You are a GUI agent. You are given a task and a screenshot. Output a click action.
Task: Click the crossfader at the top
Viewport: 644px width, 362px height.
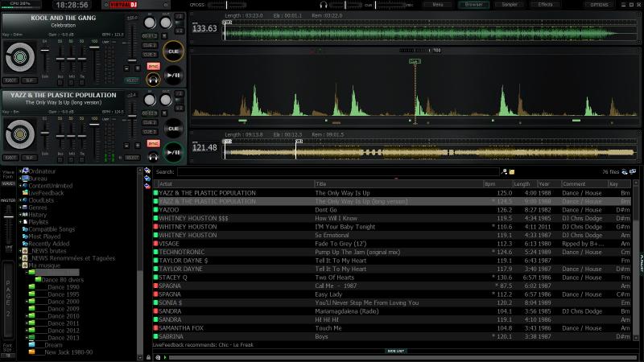tap(227, 5)
